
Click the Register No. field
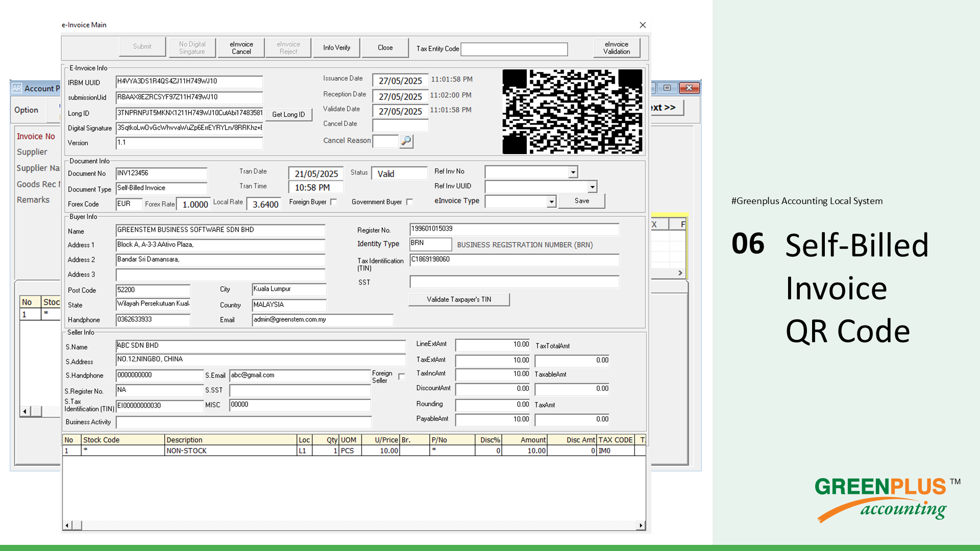pyautogui.click(x=514, y=230)
